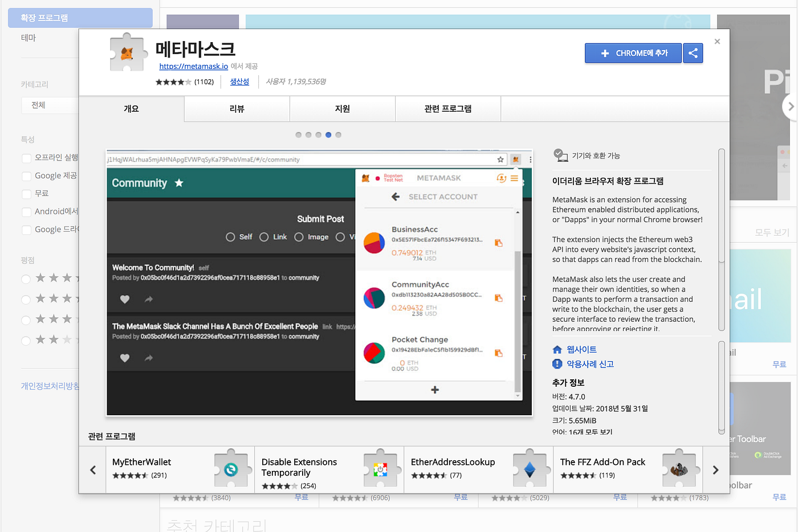Click the description panel scrollbar
798x532 pixels.
722,239
